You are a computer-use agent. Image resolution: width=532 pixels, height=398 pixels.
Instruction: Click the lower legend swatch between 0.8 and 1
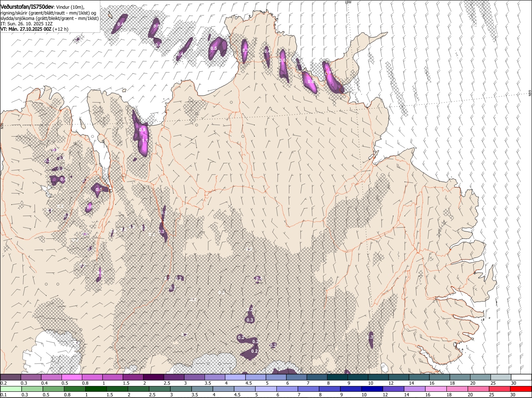pyautogui.click(x=76, y=389)
